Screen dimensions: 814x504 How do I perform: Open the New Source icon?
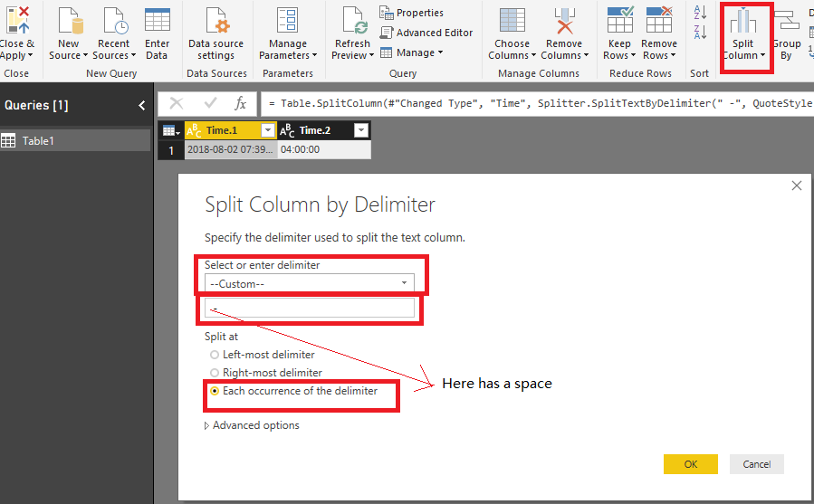[x=70, y=20]
